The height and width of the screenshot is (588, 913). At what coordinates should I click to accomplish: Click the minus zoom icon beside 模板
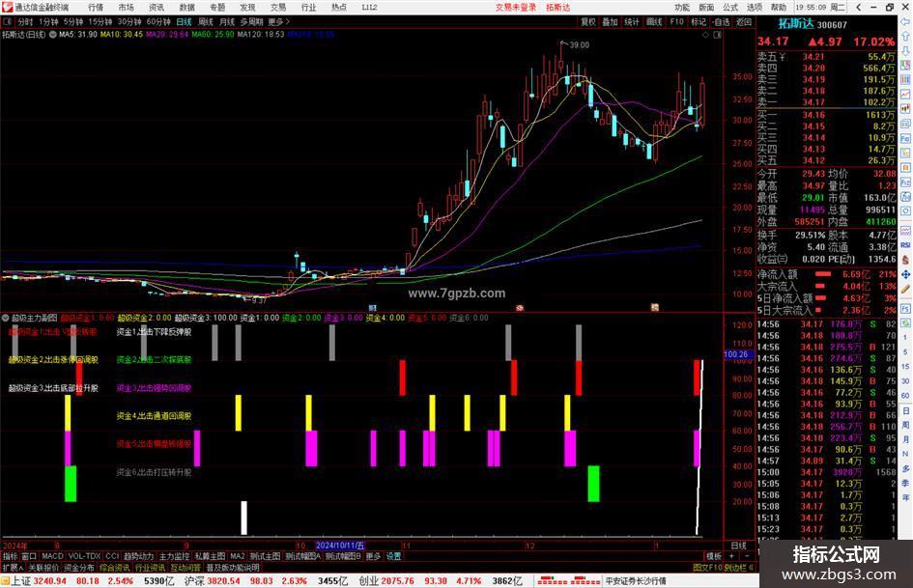[x=747, y=556]
